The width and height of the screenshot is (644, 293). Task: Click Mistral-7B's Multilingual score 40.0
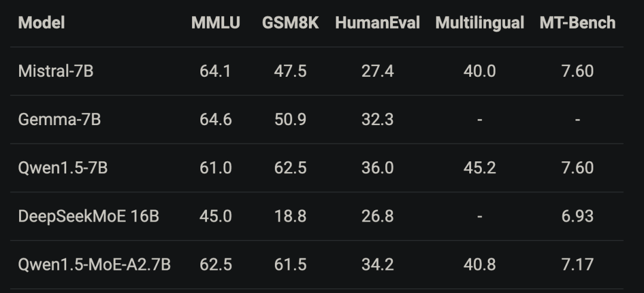pos(479,71)
